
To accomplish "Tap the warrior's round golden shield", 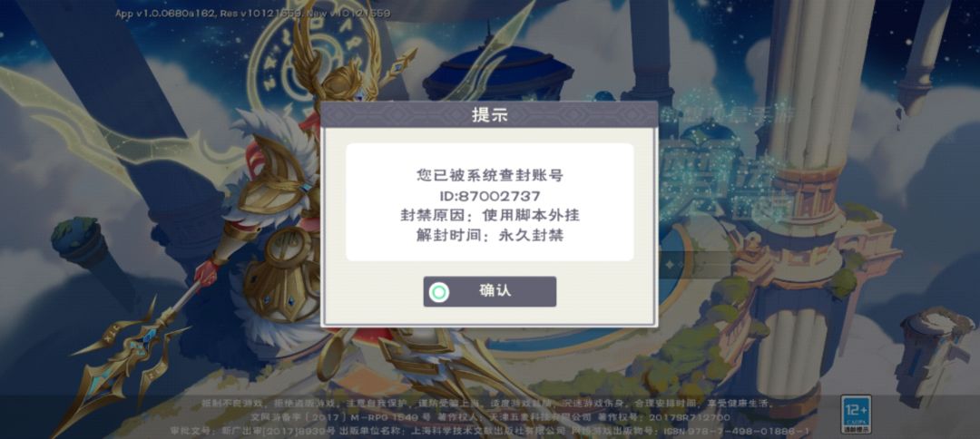I will pyautogui.click(x=281, y=275).
